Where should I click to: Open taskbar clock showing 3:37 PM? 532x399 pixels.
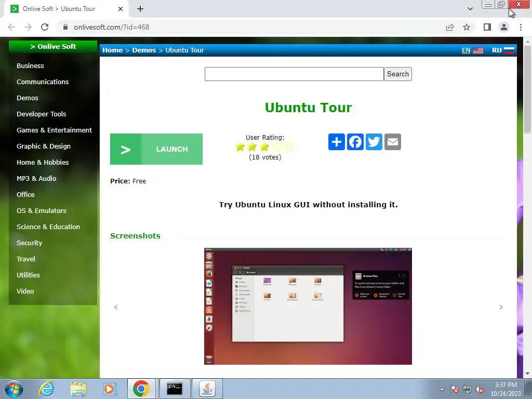click(506, 389)
